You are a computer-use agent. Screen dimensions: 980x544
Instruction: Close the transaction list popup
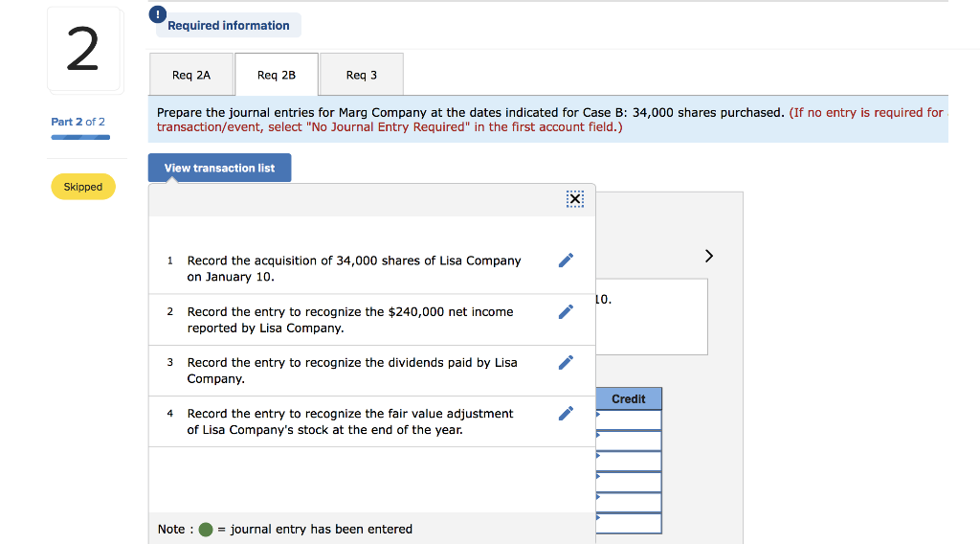575,199
